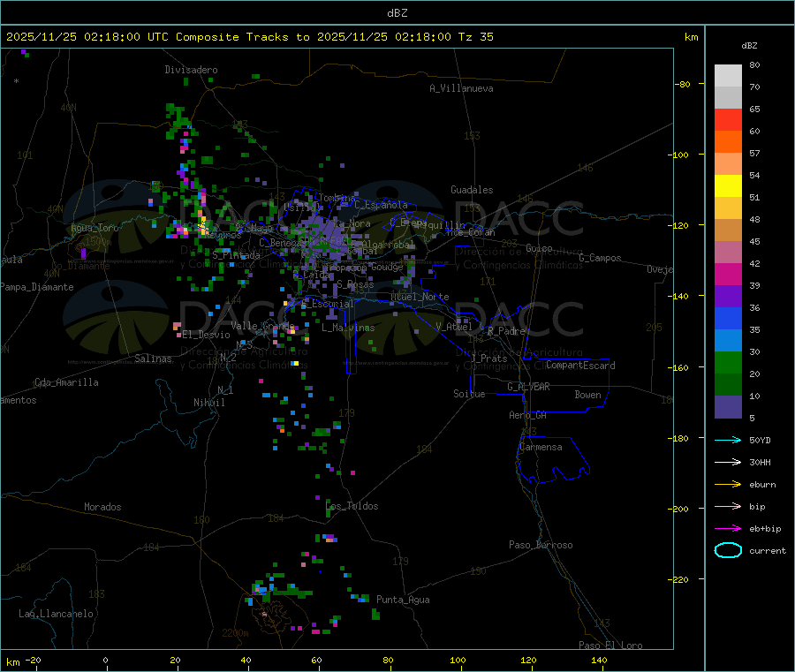Click the magenta eb+bip arrow legend icon
This screenshot has height=672, width=795.
coord(728,529)
